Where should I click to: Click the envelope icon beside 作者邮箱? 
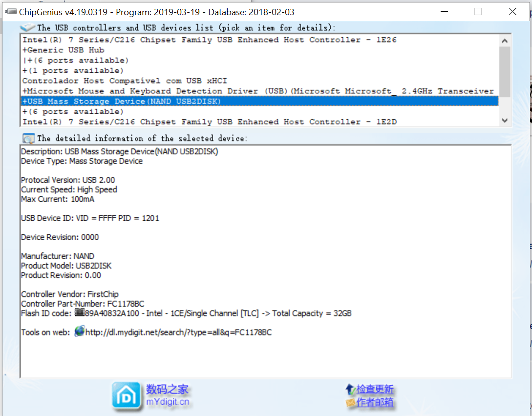pos(350,402)
